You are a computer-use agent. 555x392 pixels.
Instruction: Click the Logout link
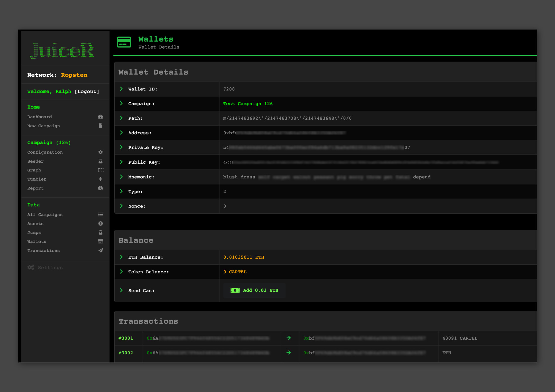tap(87, 91)
